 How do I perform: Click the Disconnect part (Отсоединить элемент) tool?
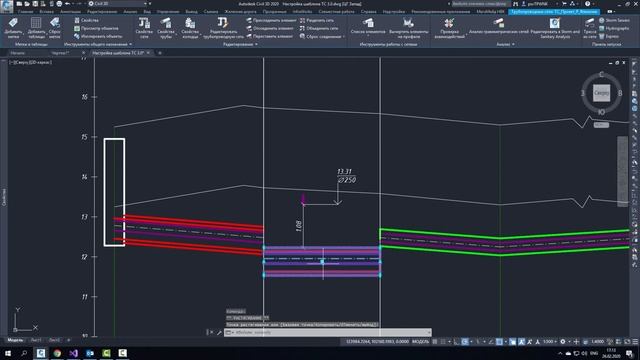(x=270, y=28)
